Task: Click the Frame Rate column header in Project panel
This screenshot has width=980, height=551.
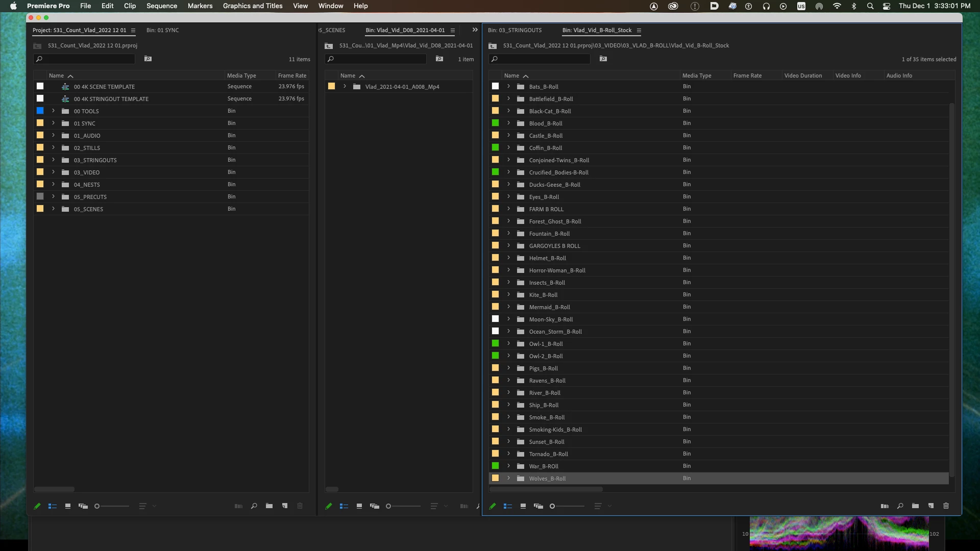Action: tap(292, 76)
